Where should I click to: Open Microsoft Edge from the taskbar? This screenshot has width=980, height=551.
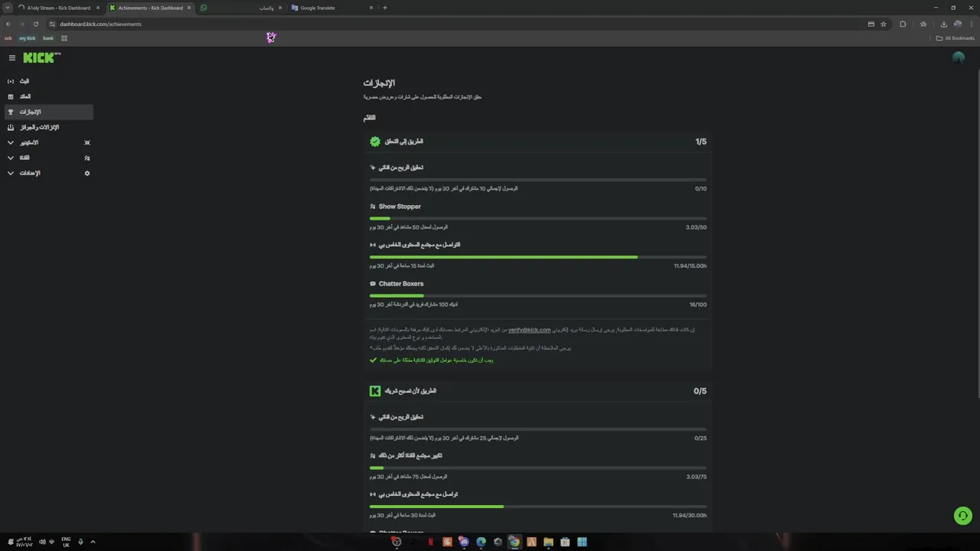pos(481,542)
